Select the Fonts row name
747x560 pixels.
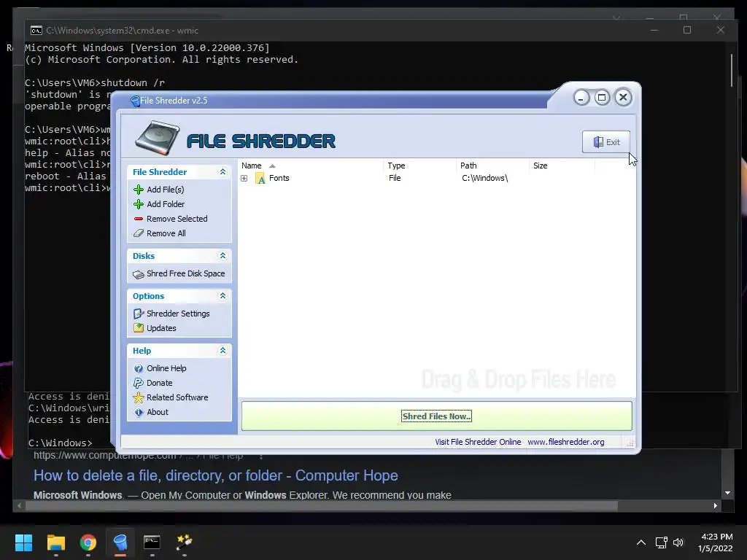pos(279,178)
